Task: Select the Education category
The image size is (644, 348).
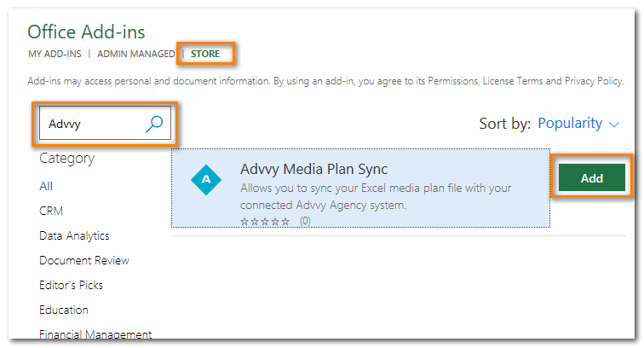Action: click(64, 310)
